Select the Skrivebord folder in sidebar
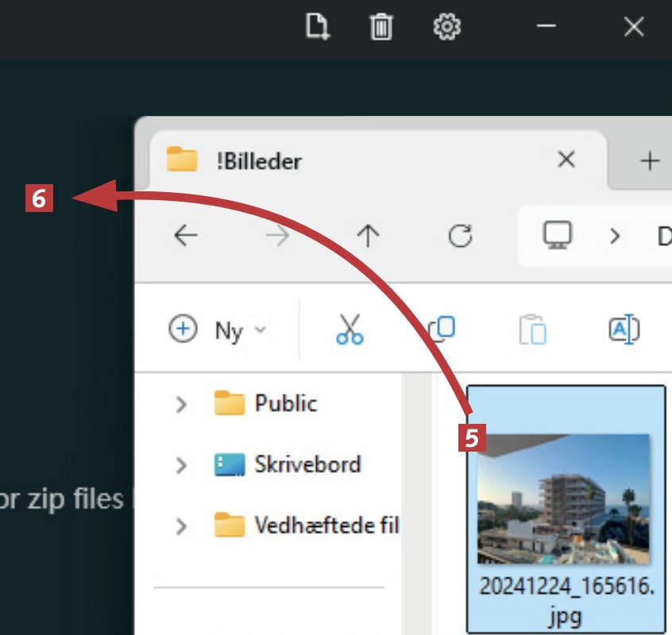This screenshot has width=672, height=635. coord(307,464)
